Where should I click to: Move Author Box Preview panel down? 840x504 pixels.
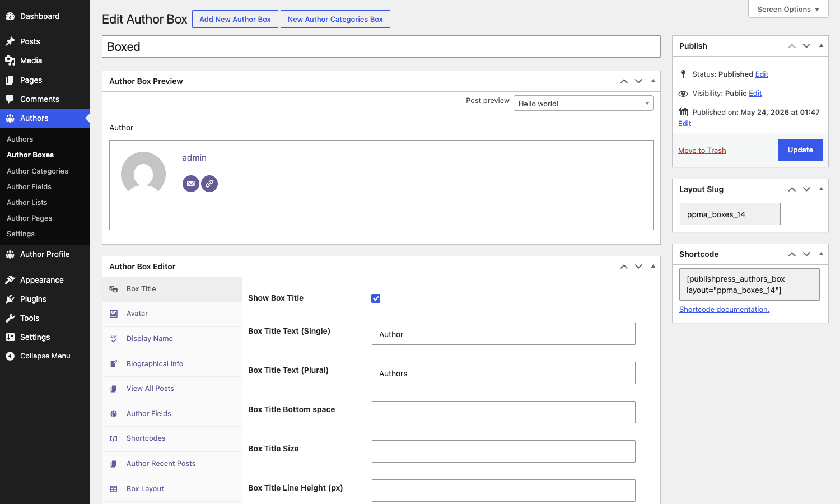638,81
